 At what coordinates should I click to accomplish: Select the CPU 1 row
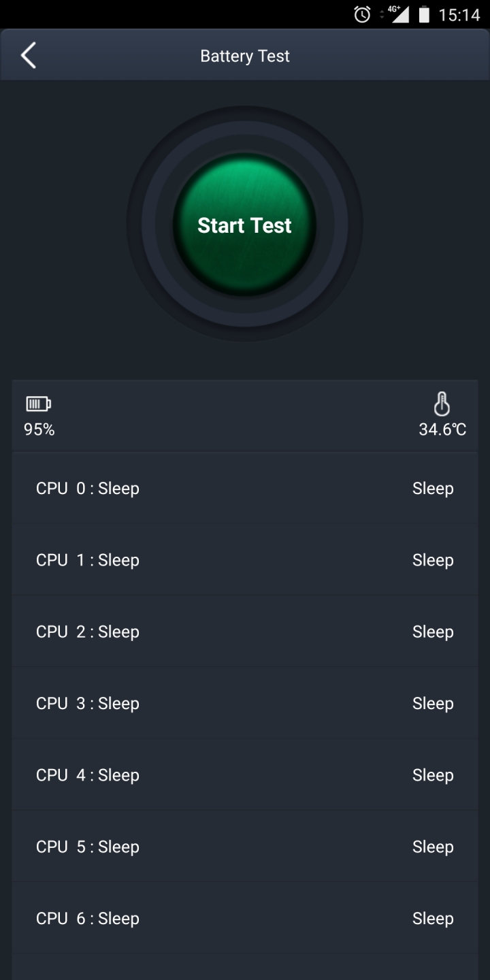(x=245, y=560)
